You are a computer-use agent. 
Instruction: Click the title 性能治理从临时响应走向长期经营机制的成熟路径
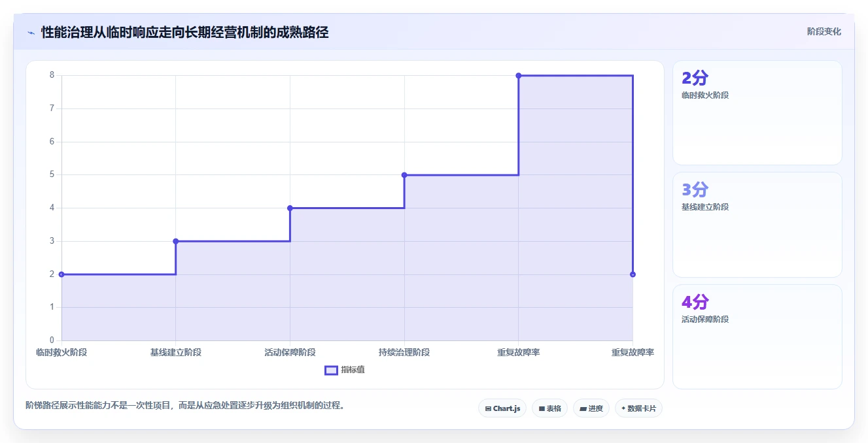click(x=184, y=32)
